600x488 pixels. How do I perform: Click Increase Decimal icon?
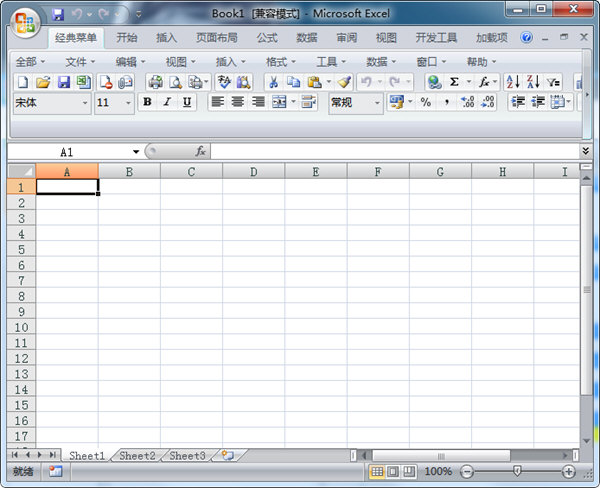(467, 102)
